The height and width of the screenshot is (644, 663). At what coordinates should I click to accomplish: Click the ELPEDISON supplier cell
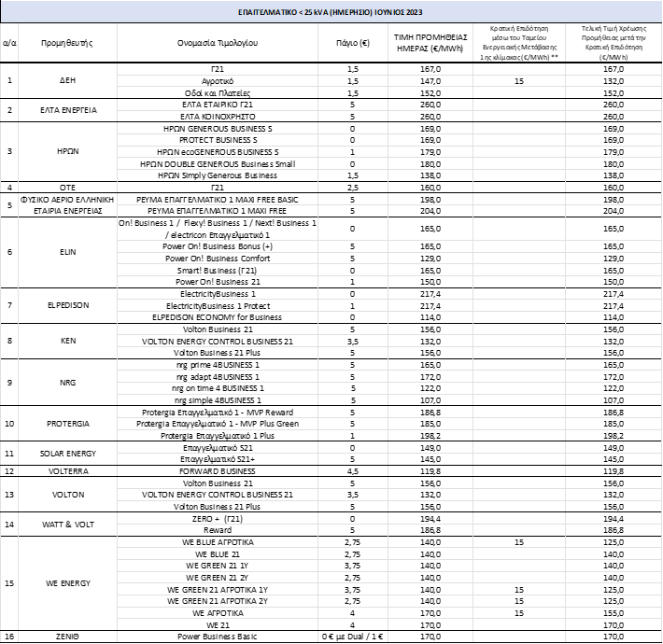click(68, 305)
